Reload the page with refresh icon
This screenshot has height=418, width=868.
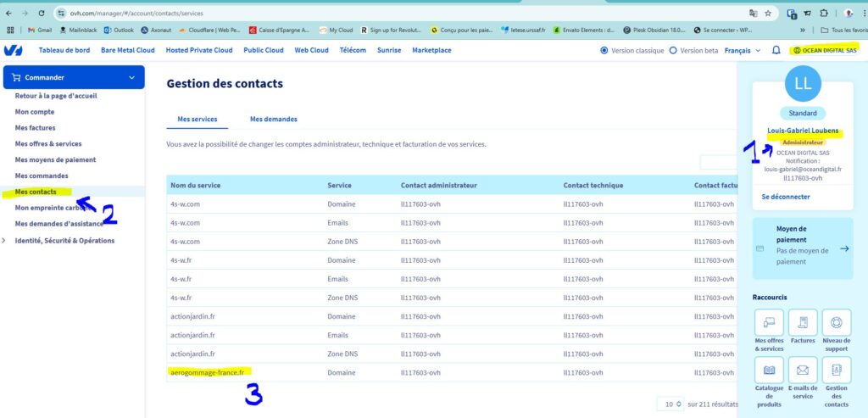[x=42, y=13]
